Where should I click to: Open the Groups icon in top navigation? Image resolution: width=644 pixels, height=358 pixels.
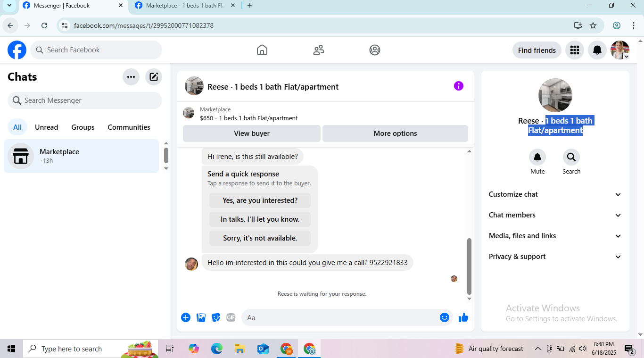375,50
